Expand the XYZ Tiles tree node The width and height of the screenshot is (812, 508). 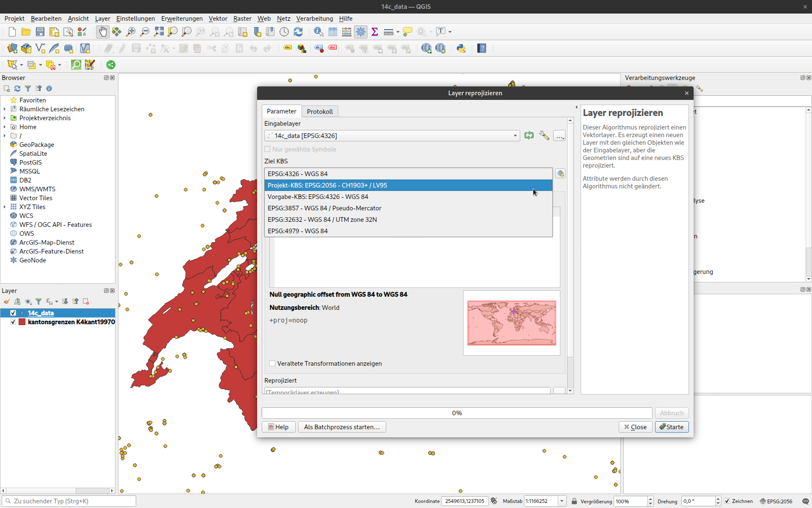[5, 207]
